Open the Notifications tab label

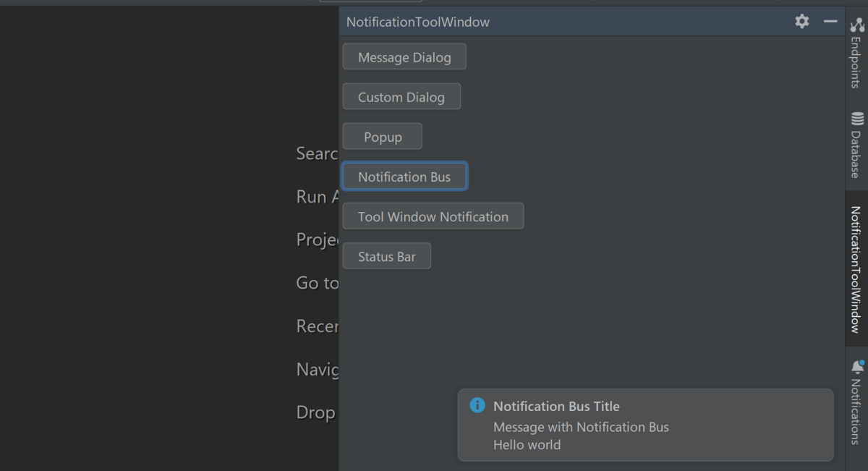click(x=856, y=411)
